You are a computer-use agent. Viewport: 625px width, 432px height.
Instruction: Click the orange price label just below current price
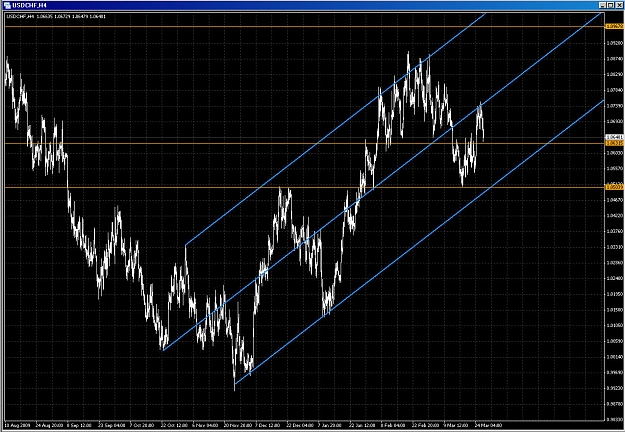614,143
